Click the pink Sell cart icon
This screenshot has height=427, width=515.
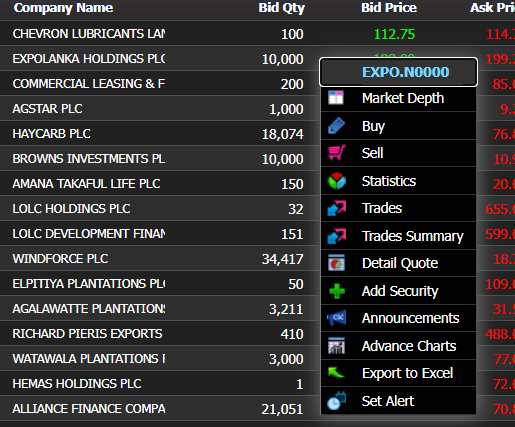[337, 153]
